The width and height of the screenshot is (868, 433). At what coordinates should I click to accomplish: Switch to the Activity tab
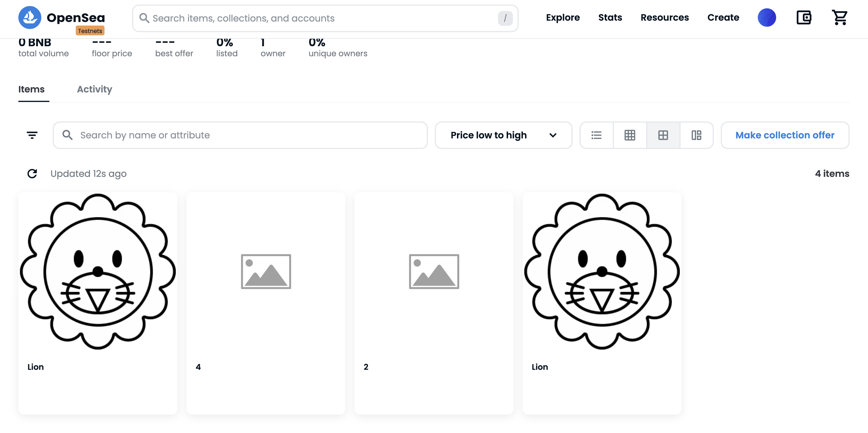pos(94,89)
